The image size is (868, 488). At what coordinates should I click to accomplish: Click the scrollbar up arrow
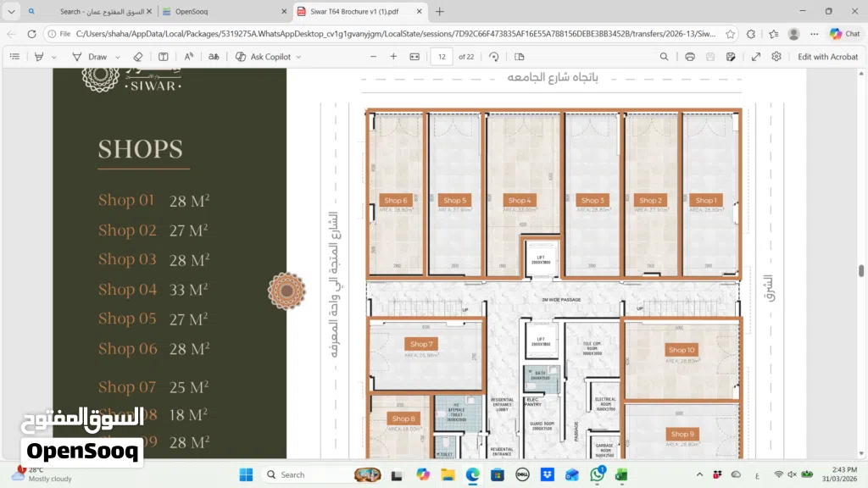(861, 73)
